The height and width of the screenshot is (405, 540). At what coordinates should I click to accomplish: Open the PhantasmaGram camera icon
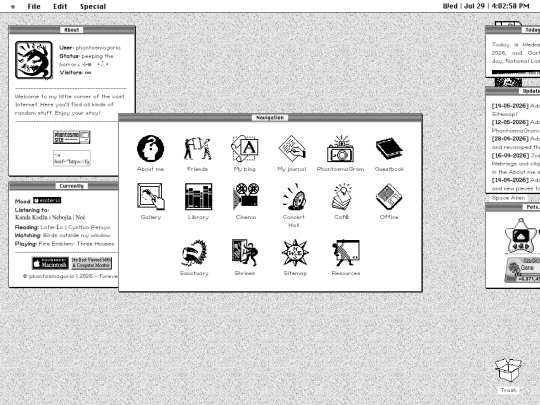click(x=340, y=148)
